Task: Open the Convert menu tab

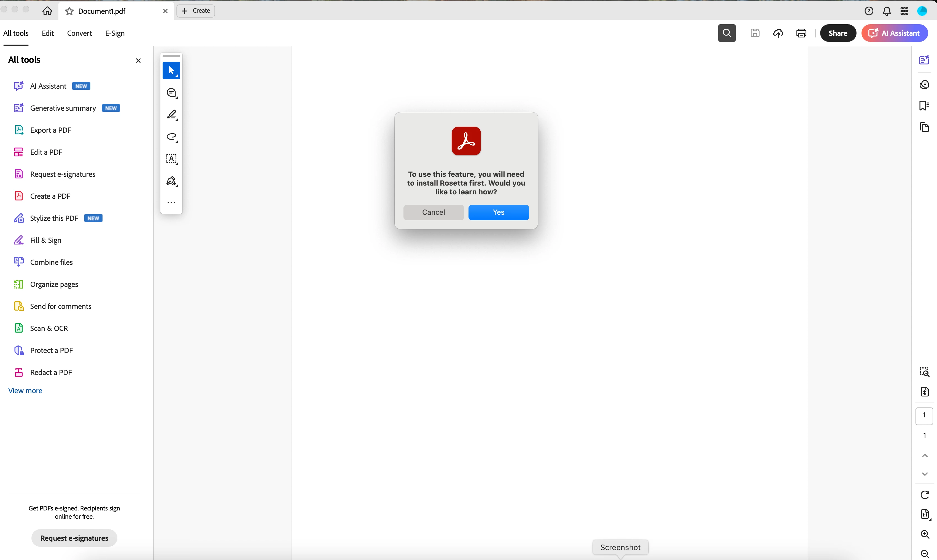Action: pos(79,33)
